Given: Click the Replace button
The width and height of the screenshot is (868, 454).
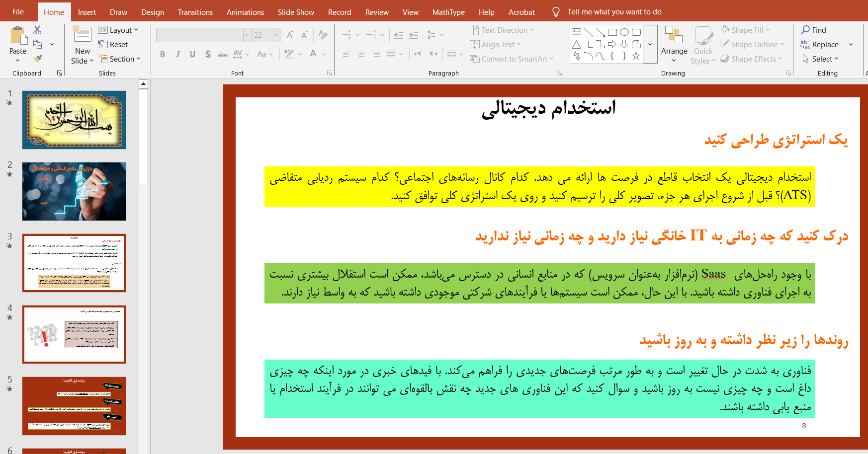Looking at the screenshot, I should [820, 45].
